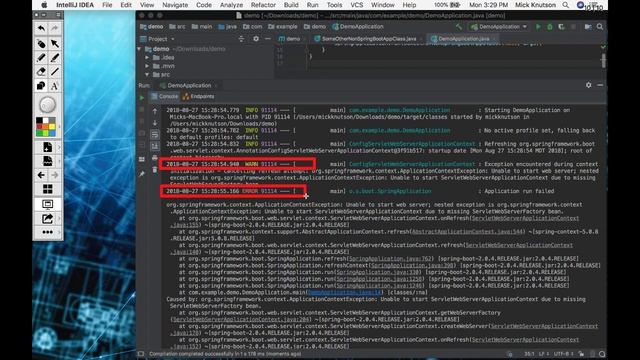The width and height of the screenshot is (640, 360).
Task: Collapse the src folder
Action: (147, 75)
